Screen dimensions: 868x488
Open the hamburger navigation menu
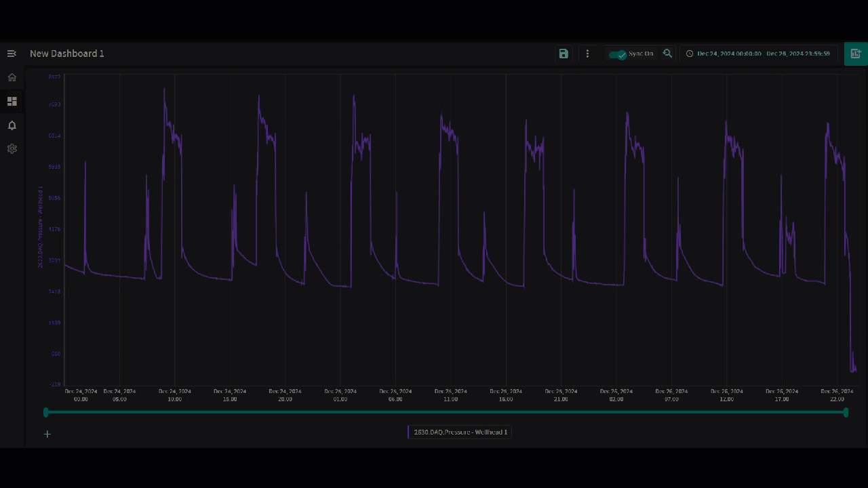pyautogui.click(x=12, y=54)
